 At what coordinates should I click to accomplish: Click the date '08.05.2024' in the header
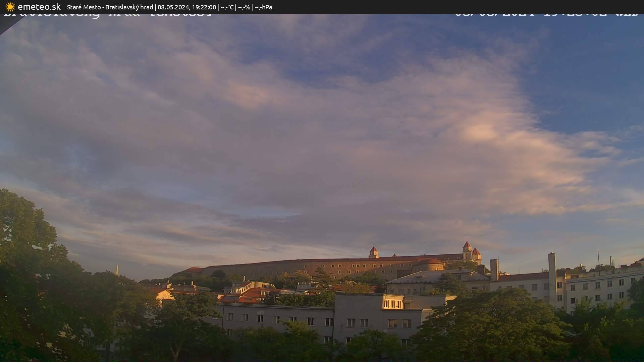click(x=174, y=7)
